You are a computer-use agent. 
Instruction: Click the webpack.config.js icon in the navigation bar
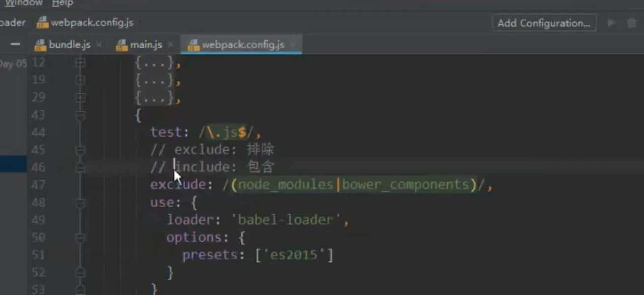(43, 22)
